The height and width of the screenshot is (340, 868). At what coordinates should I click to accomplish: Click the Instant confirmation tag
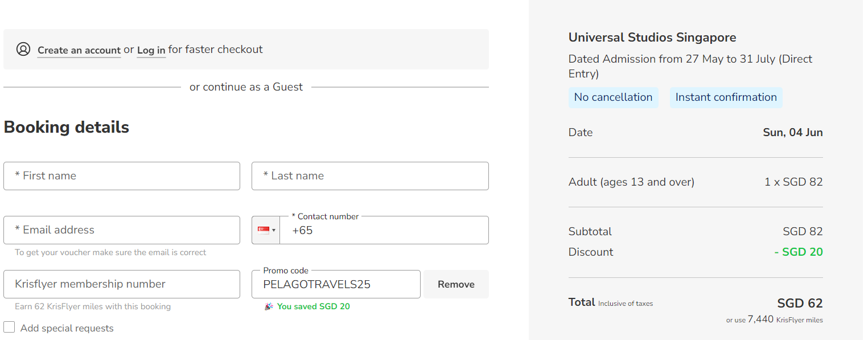pos(726,97)
